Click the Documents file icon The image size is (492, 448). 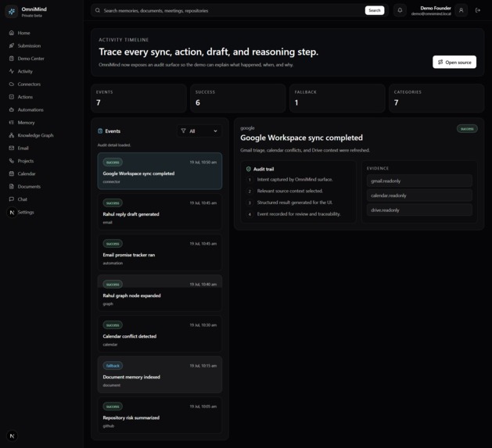[x=12, y=186]
